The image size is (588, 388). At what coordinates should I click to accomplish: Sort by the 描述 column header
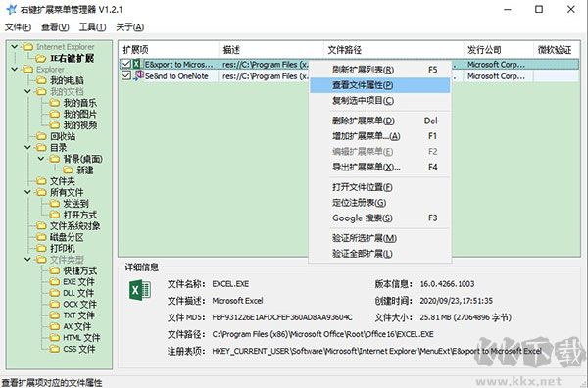point(270,50)
